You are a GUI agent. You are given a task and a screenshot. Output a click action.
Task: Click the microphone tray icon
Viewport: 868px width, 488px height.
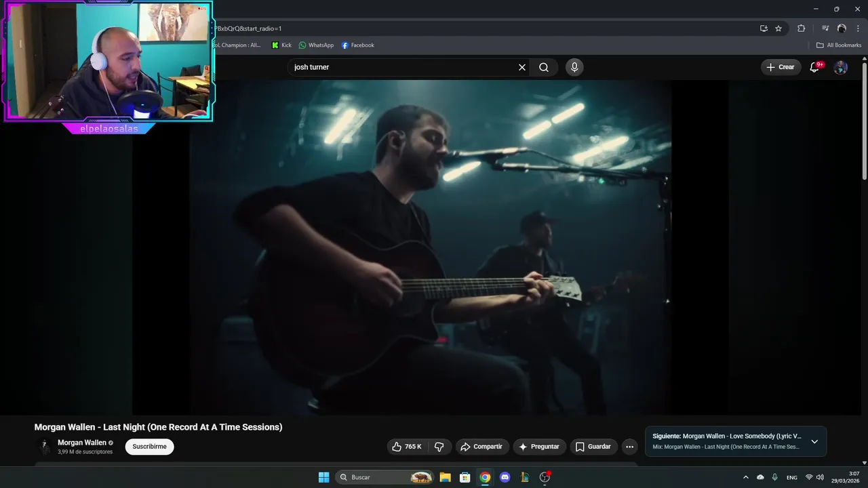pyautogui.click(x=774, y=477)
